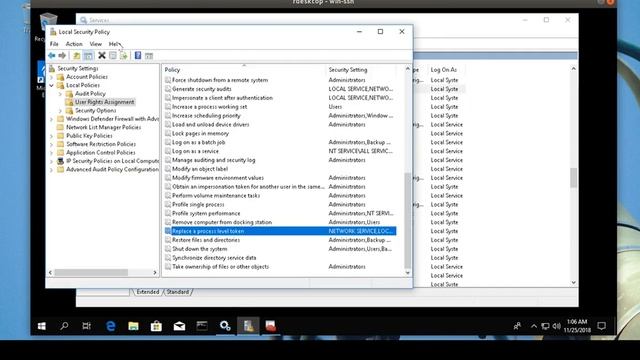Select 'Take ownership of files or other objects'
Image resolution: width=640 pixels, height=360 pixels.
[x=280, y=267]
